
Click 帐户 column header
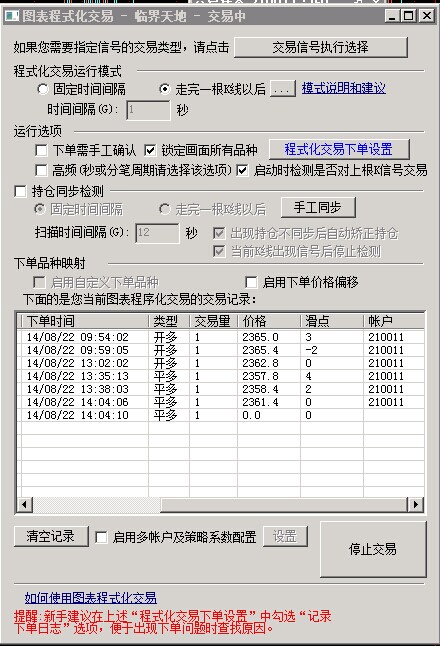(x=394, y=321)
